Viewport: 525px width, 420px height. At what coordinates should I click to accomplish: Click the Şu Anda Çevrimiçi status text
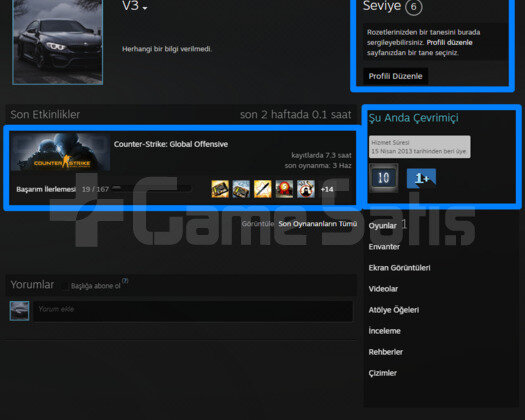(x=414, y=118)
